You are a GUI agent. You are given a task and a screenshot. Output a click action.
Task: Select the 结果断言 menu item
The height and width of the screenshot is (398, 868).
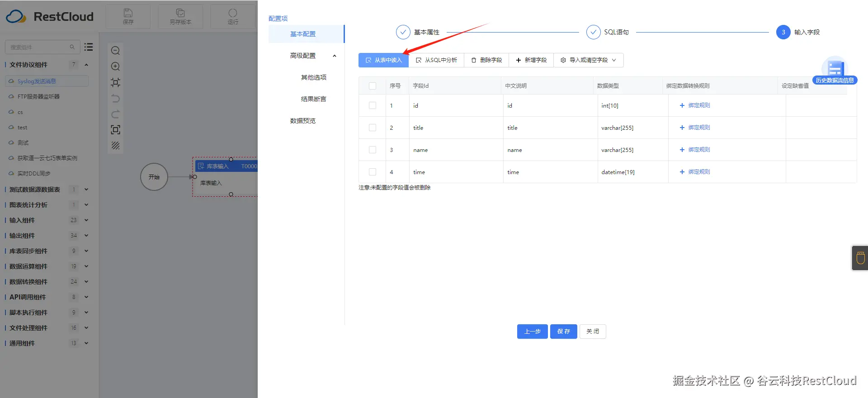(x=313, y=99)
